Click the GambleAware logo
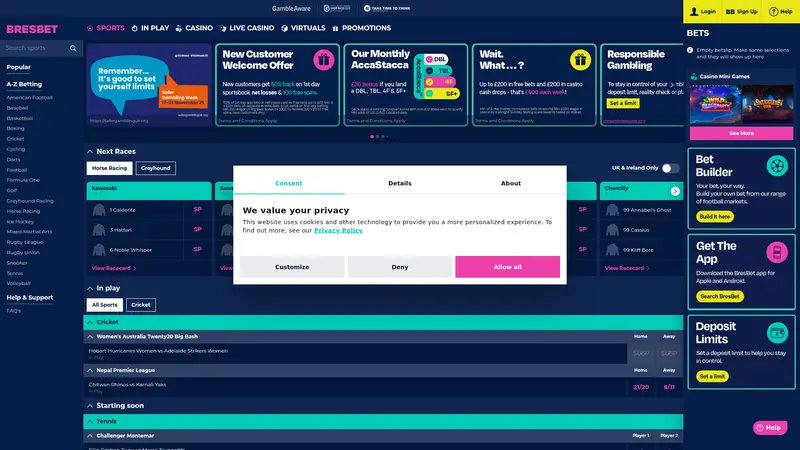This screenshot has height=450, width=800. (x=291, y=9)
